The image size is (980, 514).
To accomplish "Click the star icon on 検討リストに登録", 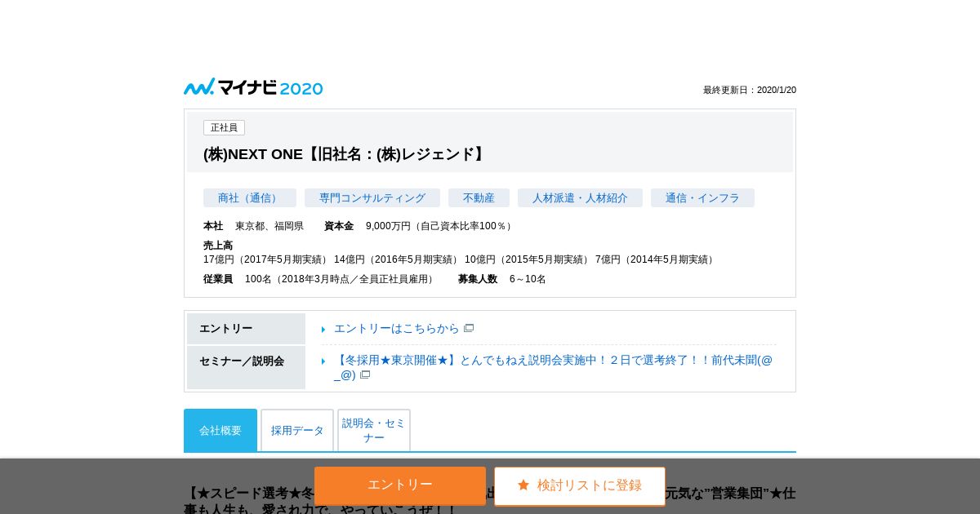I will (523, 485).
